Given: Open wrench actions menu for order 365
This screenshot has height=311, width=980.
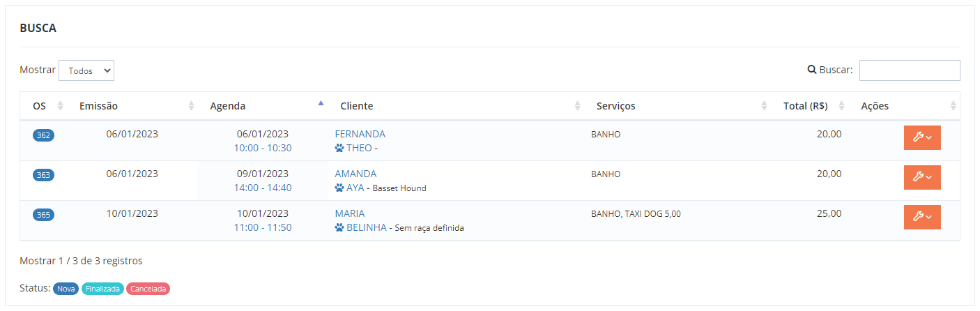Looking at the screenshot, I should (922, 217).
